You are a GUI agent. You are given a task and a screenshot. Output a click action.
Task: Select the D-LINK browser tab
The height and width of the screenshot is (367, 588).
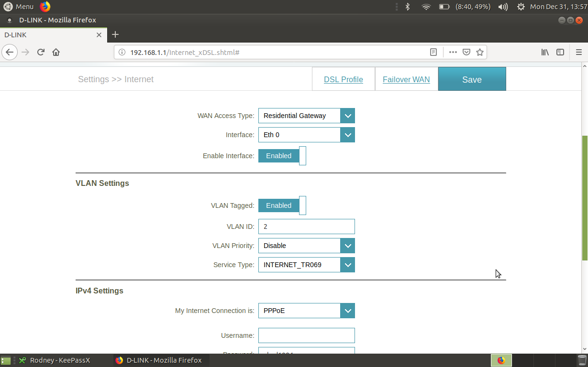(x=53, y=35)
